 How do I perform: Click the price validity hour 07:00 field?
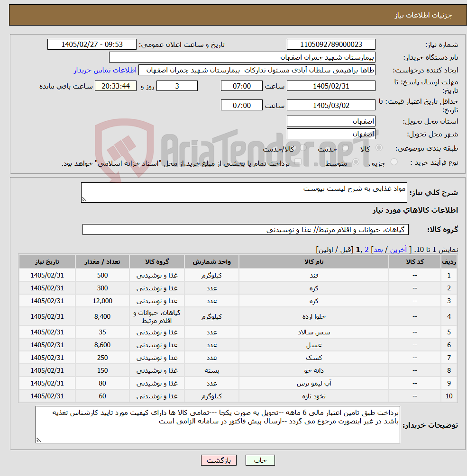click(x=241, y=105)
